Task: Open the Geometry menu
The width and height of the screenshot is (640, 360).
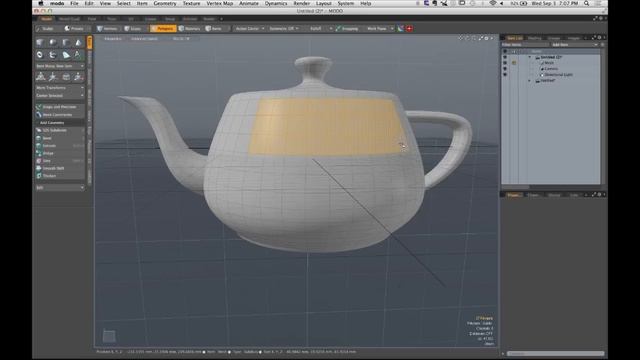Action: [x=165, y=3]
